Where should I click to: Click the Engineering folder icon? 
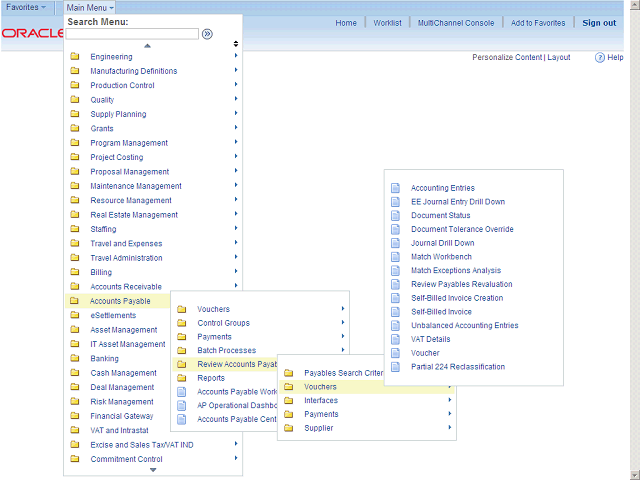[75, 57]
